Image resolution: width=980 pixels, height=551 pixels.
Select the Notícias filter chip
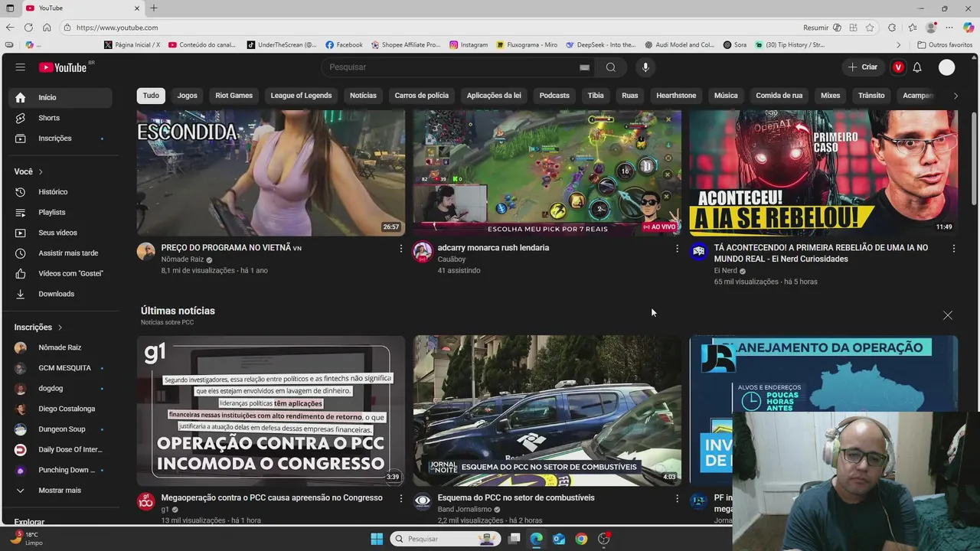click(x=363, y=96)
